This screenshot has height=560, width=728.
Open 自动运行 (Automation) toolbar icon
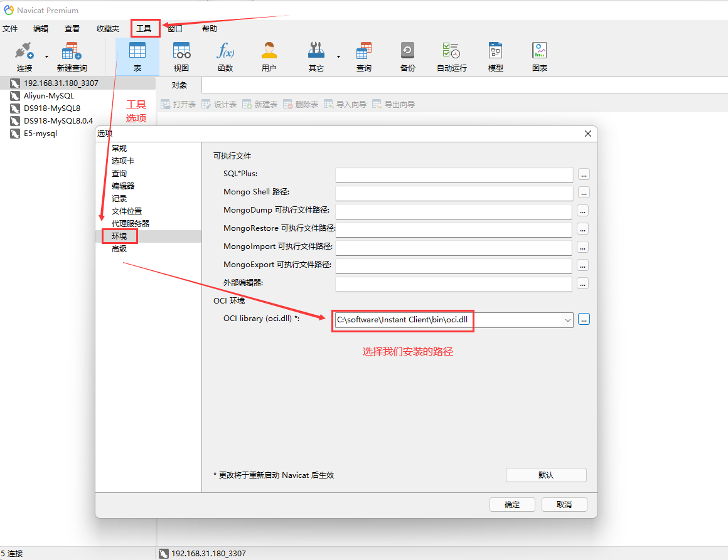coord(451,56)
